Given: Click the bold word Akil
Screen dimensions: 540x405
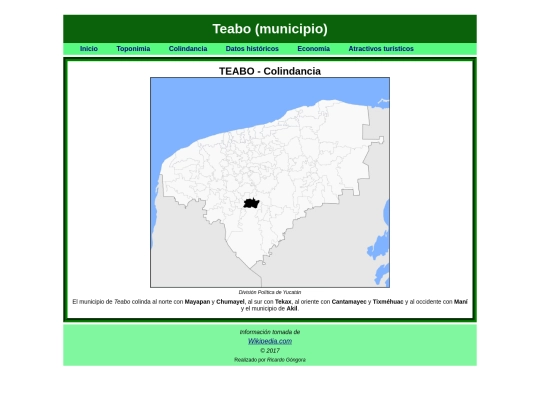Looking at the screenshot, I should [292, 309].
